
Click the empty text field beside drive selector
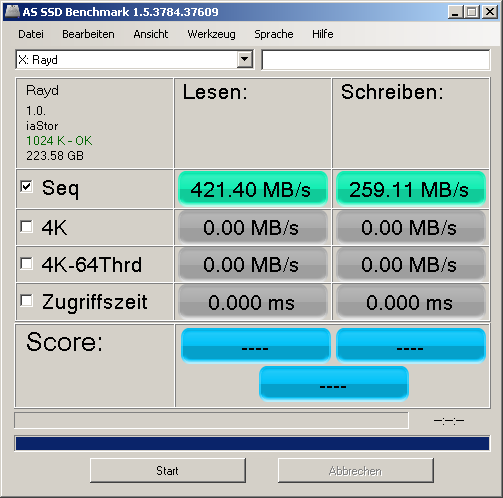(376, 60)
